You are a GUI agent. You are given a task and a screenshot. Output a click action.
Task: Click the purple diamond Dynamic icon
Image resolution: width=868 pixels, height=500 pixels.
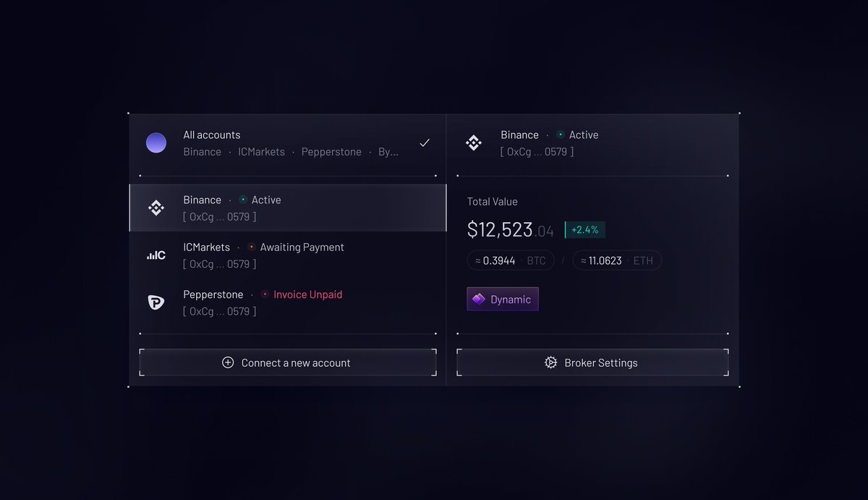[x=479, y=300]
